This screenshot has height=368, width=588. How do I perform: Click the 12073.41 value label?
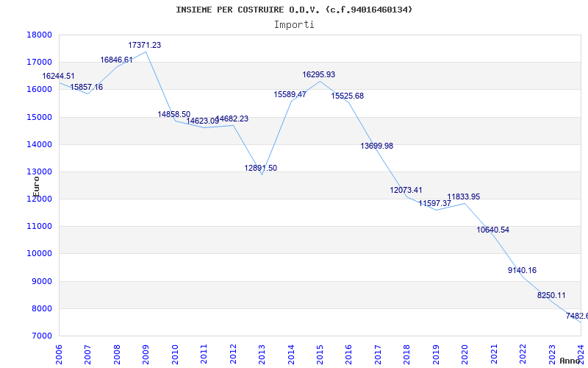point(406,191)
